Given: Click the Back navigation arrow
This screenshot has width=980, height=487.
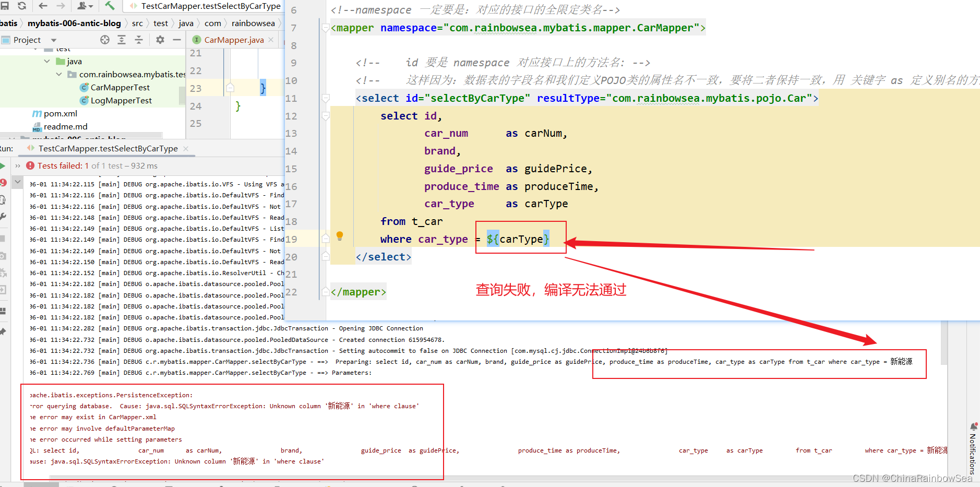Looking at the screenshot, I should [x=43, y=6].
